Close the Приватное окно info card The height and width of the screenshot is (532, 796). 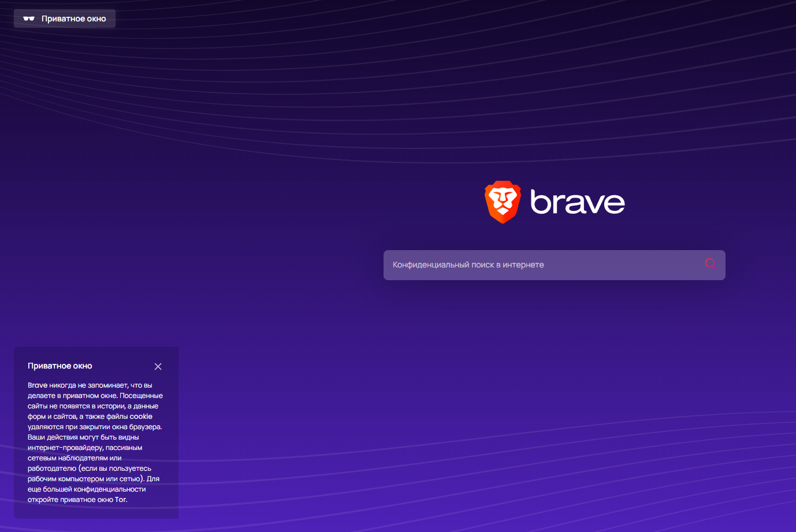coord(158,367)
